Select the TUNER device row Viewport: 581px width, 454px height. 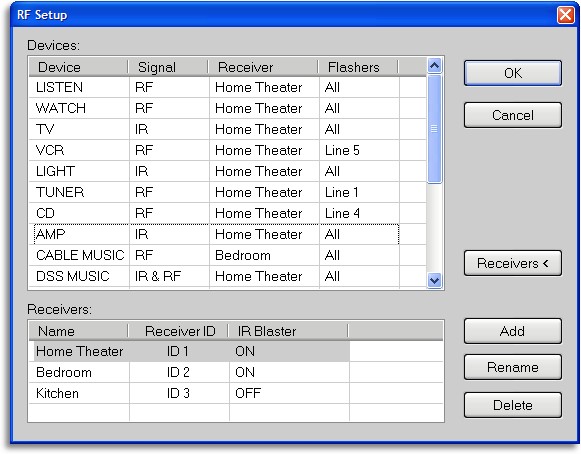coord(228,192)
